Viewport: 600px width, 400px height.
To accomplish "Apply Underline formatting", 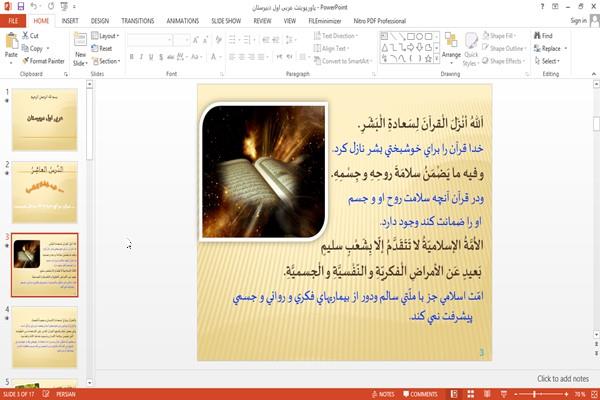I will point(151,57).
